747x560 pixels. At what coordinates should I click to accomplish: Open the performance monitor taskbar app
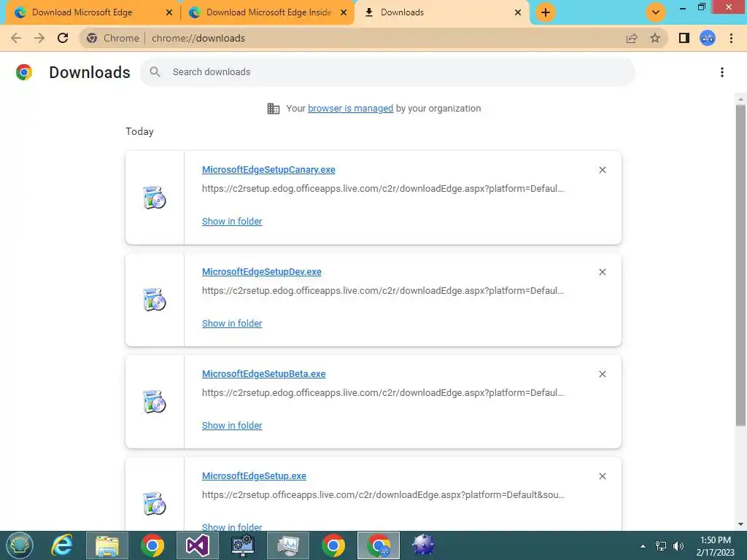(x=288, y=545)
